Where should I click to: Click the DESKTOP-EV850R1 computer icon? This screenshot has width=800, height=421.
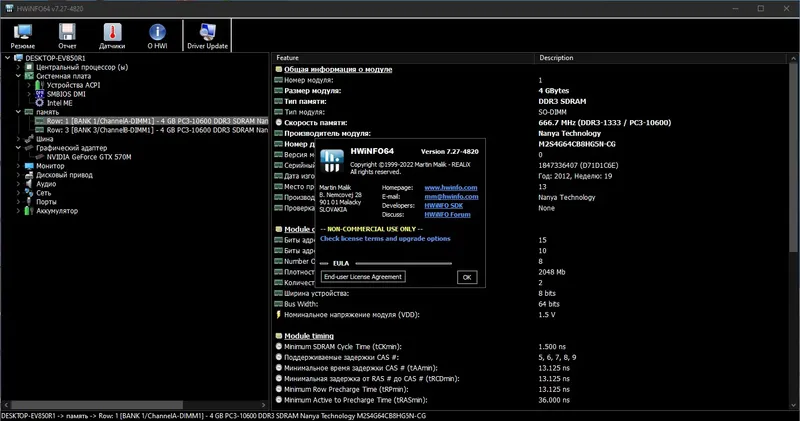[18, 58]
